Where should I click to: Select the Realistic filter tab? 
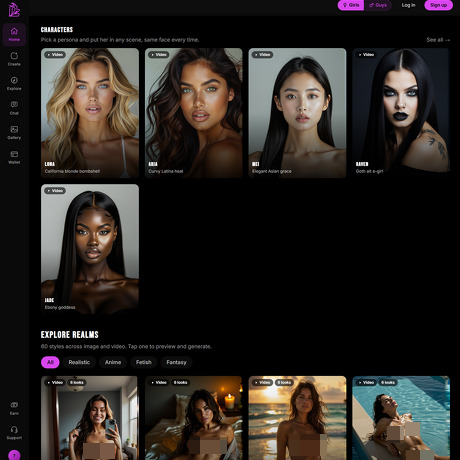tap(79, 362)
